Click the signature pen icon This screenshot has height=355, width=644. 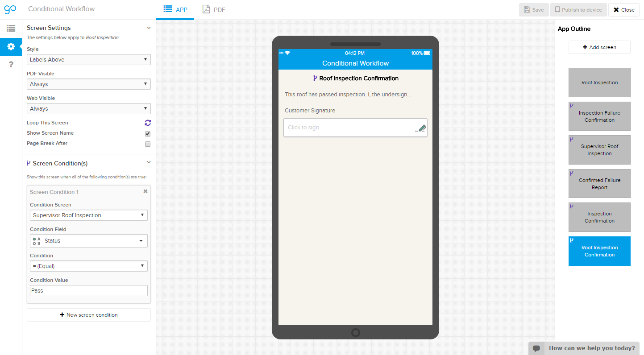click(x=420, y=128)
